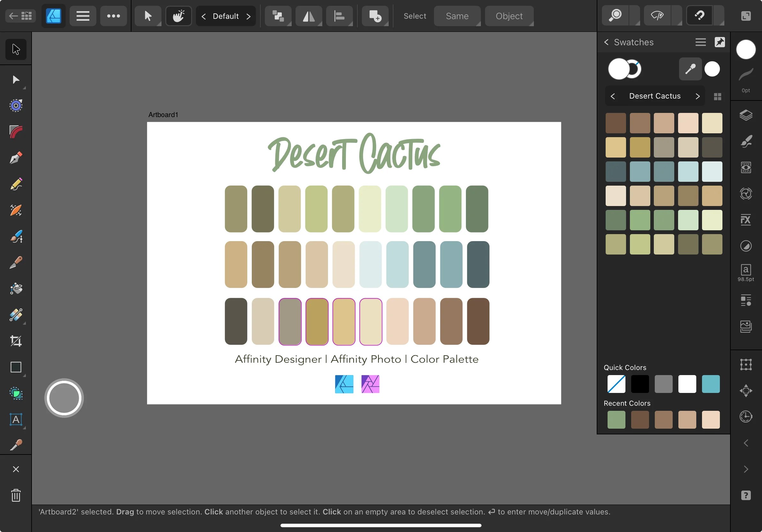Select the Pencil tool
Screen dimensions: 762x532
tap(16, 184)
